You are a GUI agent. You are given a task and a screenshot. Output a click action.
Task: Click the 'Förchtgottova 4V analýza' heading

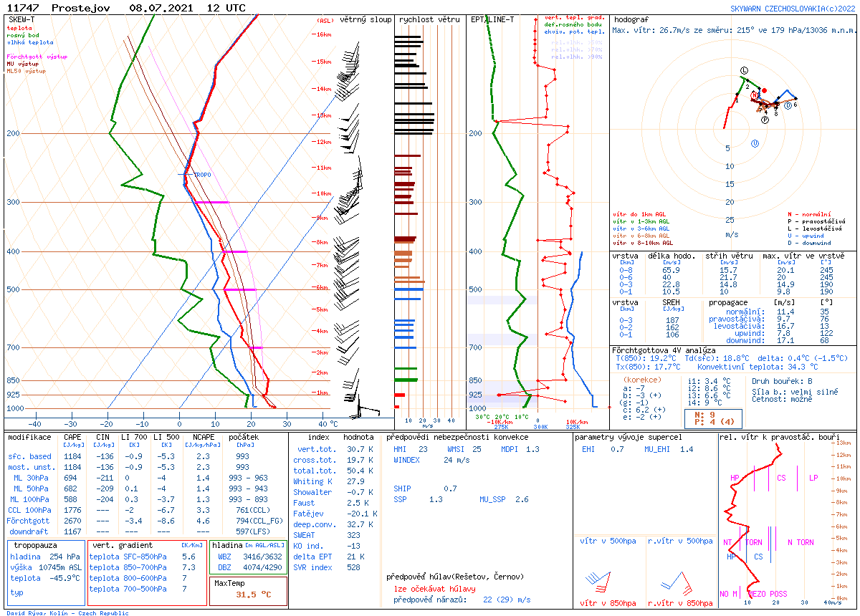[664, 350]
